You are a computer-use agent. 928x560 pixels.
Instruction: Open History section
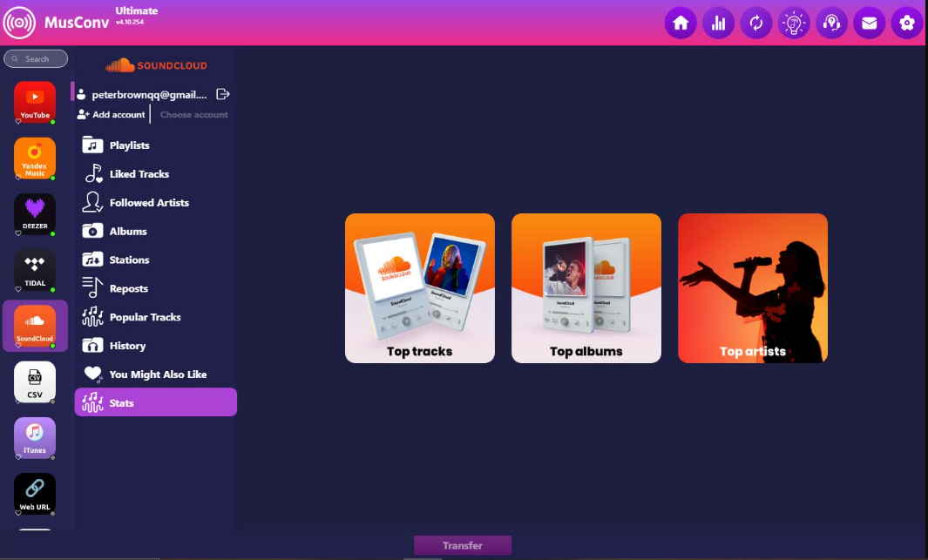pos(156,346)
